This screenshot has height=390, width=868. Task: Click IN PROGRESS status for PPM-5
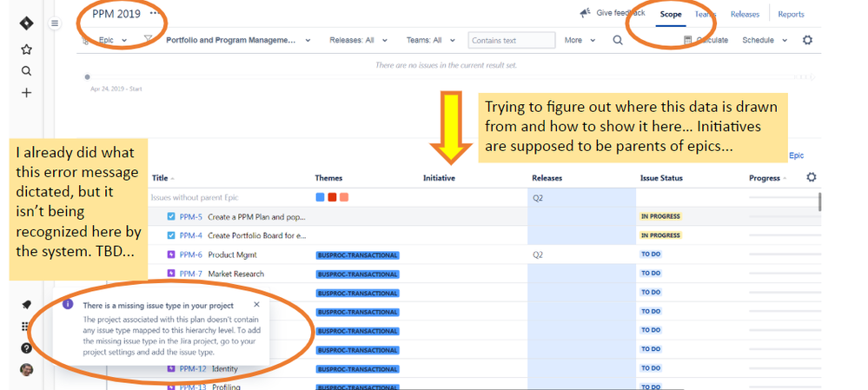pyautogui.click(x=660, y=216)
